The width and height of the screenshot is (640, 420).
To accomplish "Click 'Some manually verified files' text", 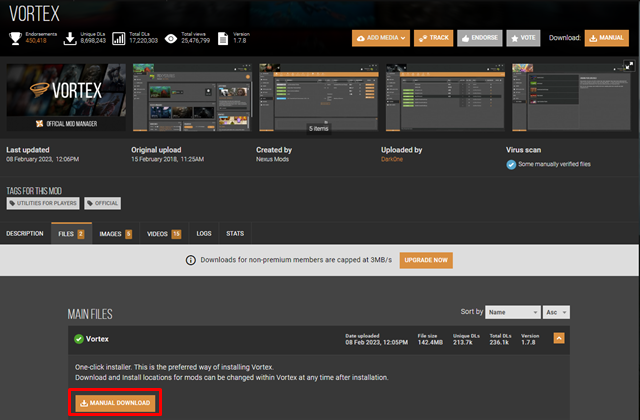I will [554, 164].
